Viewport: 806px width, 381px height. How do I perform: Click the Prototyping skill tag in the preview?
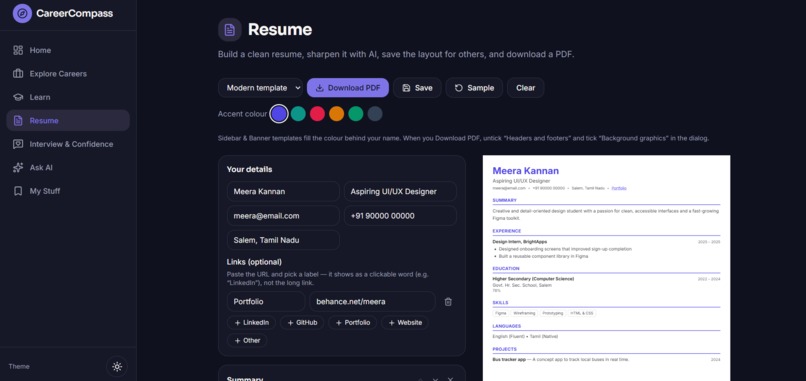(x=553, y=313)
